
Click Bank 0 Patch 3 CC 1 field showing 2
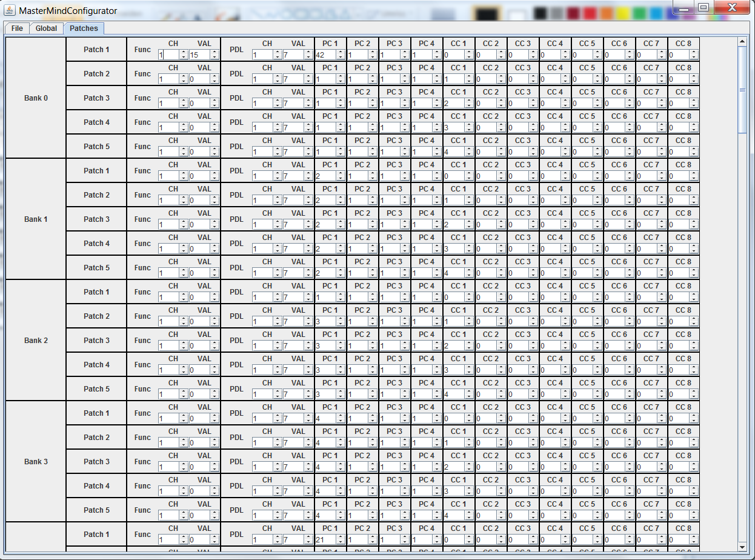coord(455,103)
